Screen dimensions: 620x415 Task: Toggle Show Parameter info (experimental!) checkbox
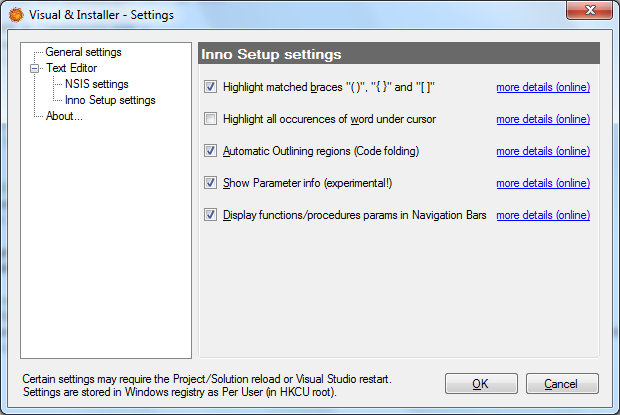(x=210, y=183)
